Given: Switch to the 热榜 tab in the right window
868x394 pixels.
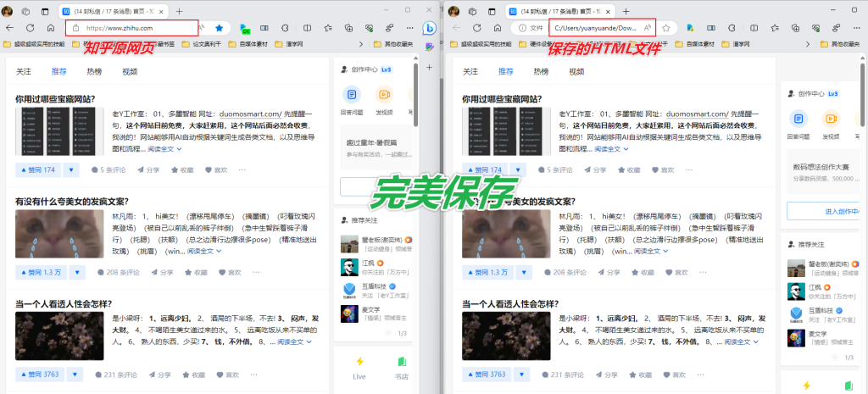Looking at the screenshot, I should [541, 71].
